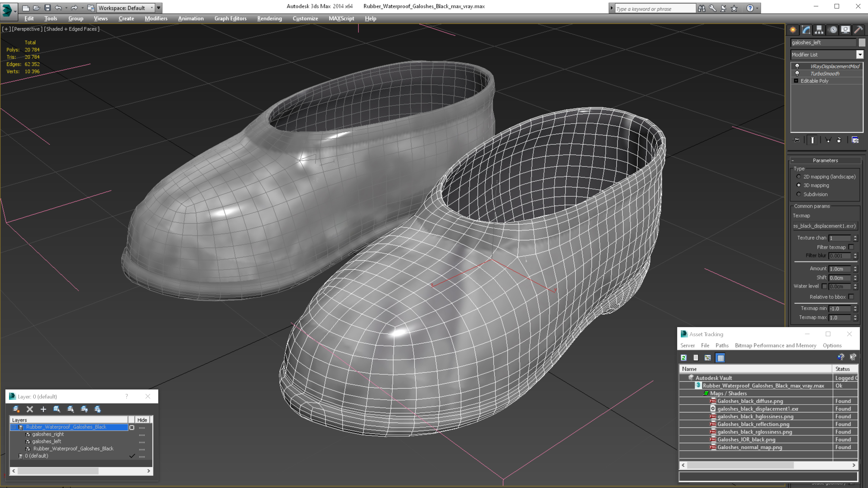This screenshot has height=488, width=868.
Task: Toggle Show End Result button
Action: pyautogui.click(x=813, y=140)
